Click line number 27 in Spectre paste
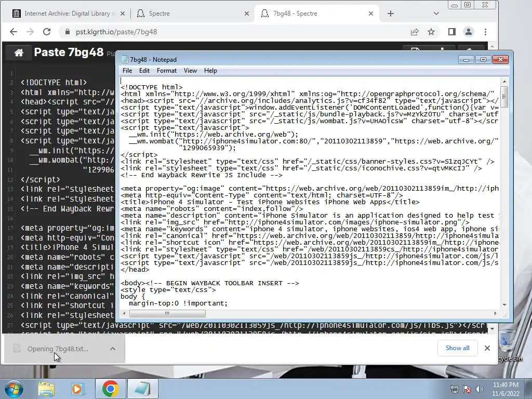Screen dimensions: 532x399 (10, 325)
